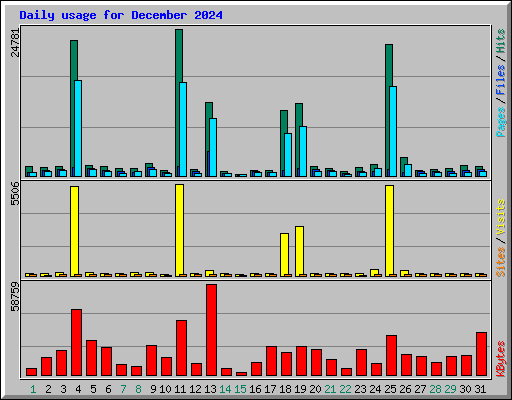Click the 24781 hits axis value
512x400 pixels.
[15, 43]
